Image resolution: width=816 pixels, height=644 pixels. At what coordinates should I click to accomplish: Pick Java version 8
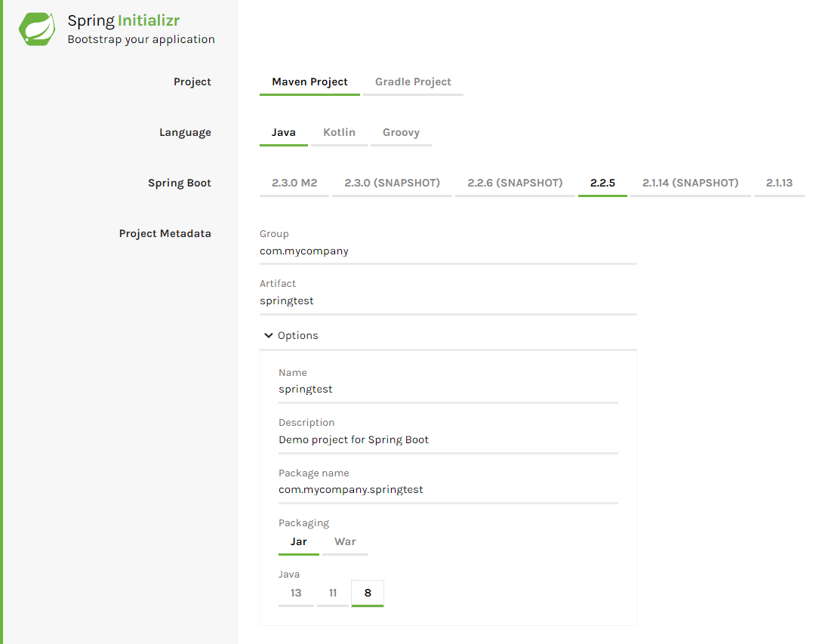368,593
